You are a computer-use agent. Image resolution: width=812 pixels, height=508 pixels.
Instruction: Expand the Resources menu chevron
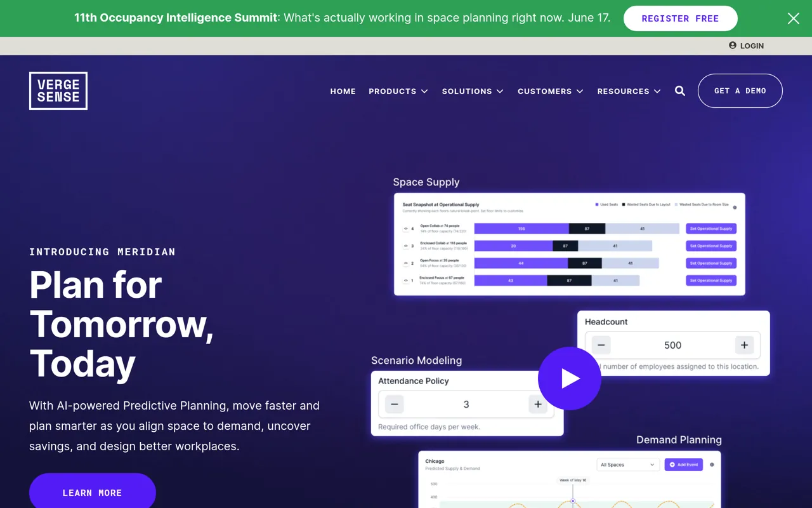click(657, 91)
